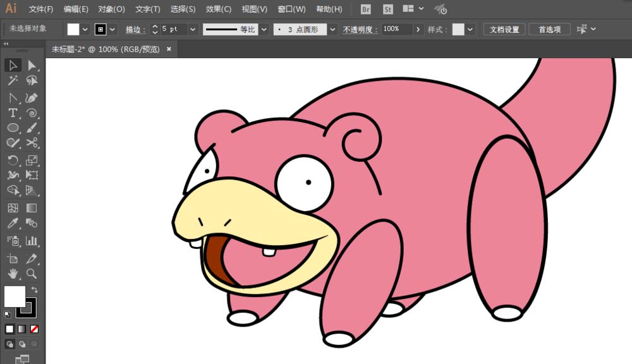632x364 pixels.
Task: Select the Blend tool
Action: coord(32,223)
